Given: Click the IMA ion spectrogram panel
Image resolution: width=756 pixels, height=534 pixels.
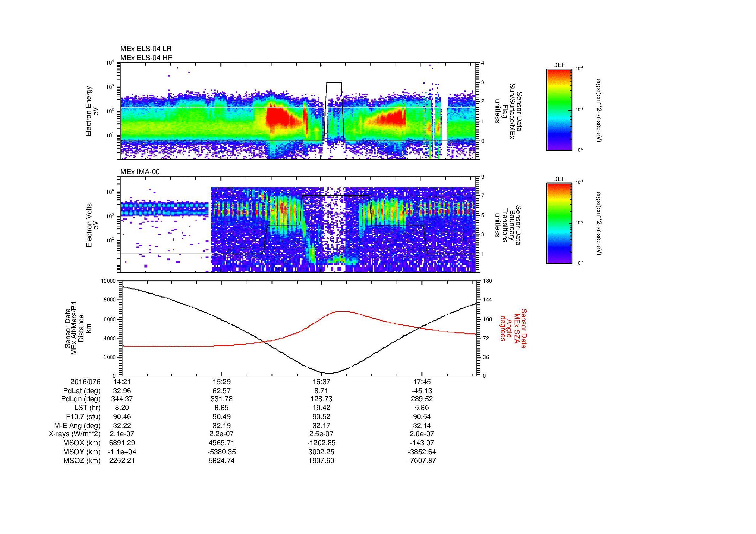Looking at the screenshot, I should (298, 225).
